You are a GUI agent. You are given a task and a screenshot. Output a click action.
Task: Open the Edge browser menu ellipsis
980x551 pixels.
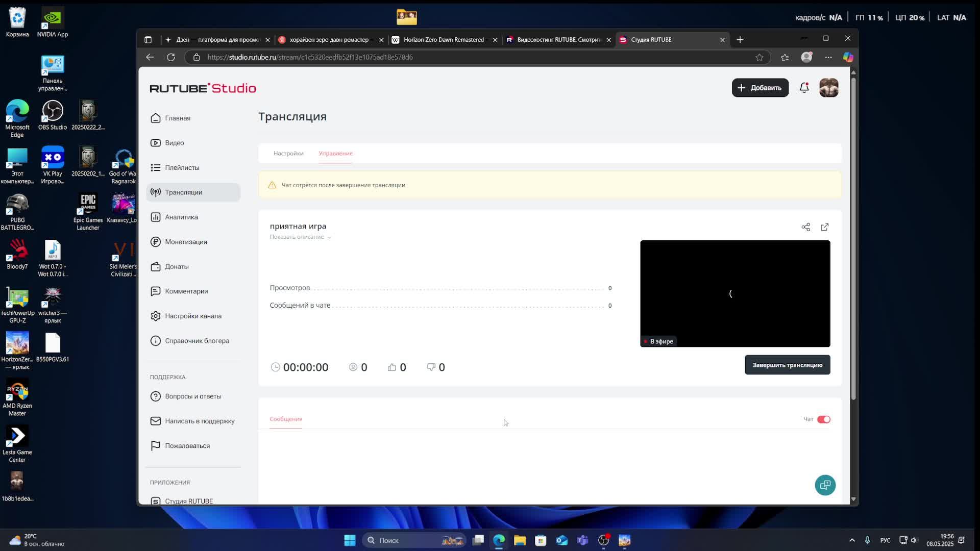[x=828, y=57]
